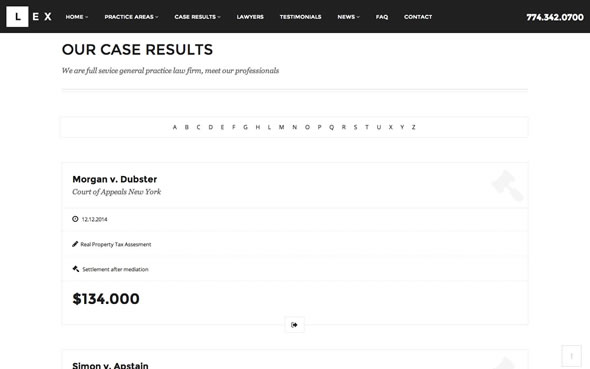The width and height of the screenshot is (590, 369).
Task: Click the clock icon beside 12.12.2014
Action: pyautogui.click(x=75, y=219)
